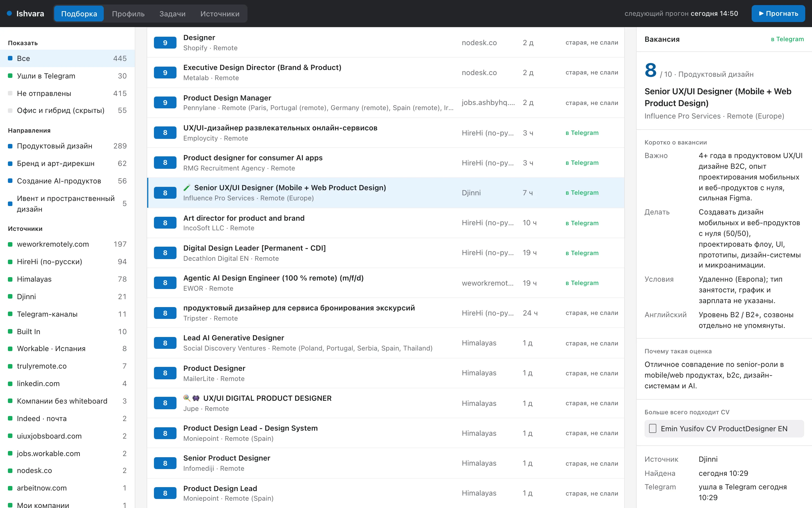The width and height of the screenshot is (812, 508).
Task: Select Senior UX/UI Designer row in list
Action: pyautogui.click(x=385, y=193)
